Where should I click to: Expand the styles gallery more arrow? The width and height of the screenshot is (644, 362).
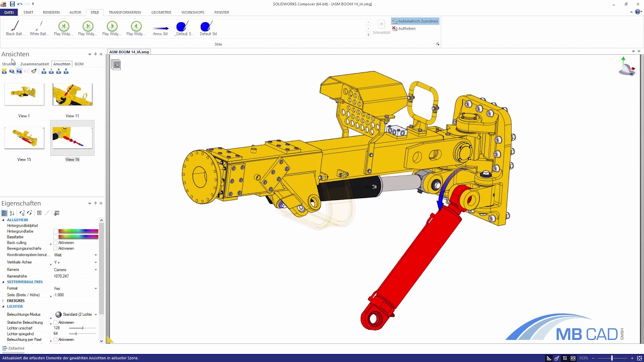coord(368,35)
